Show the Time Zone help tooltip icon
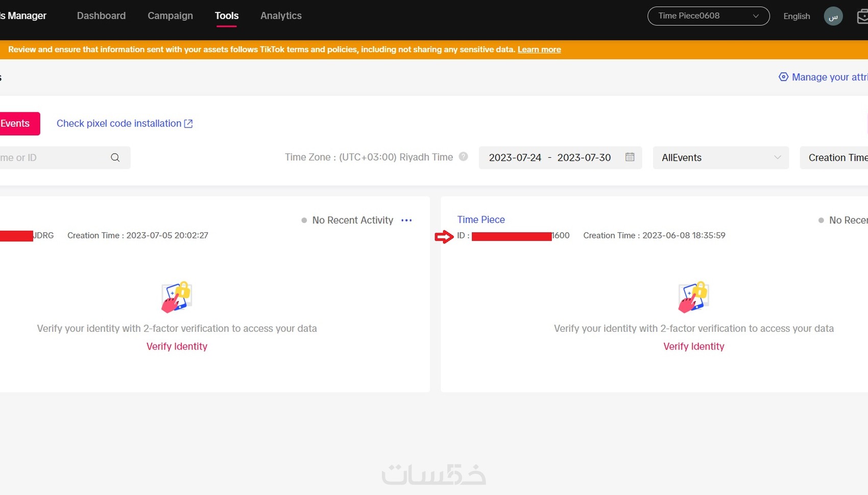Screen dimensions: 868x495 [463, 157]
